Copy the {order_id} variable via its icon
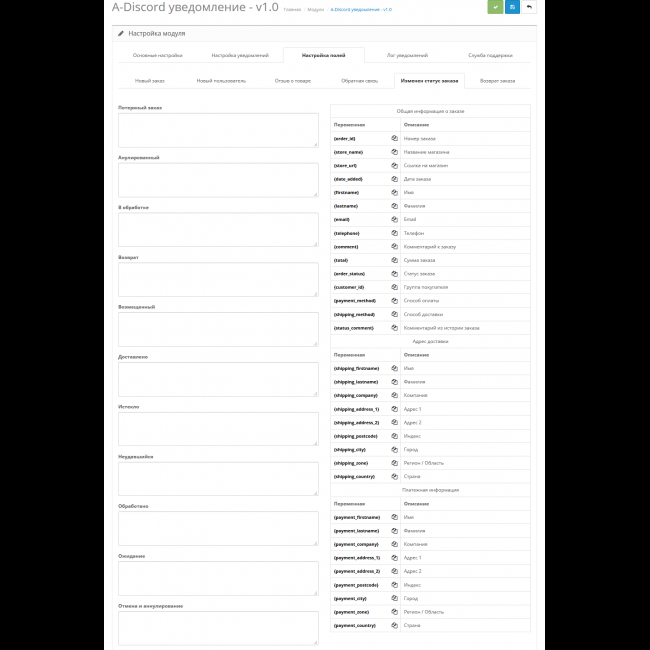This screenshot has height=650, width=650. coord(394,138)
